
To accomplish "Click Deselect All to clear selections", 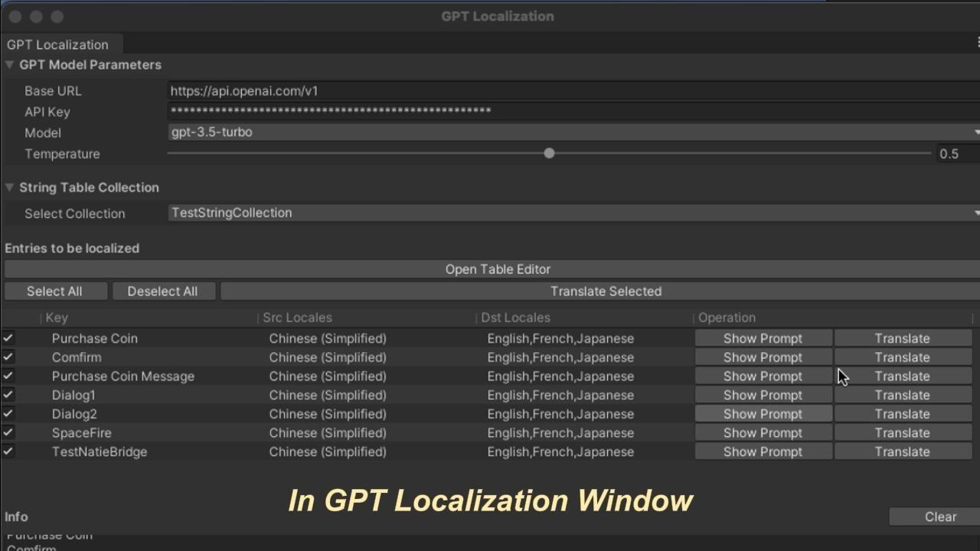I will point(162,291).
